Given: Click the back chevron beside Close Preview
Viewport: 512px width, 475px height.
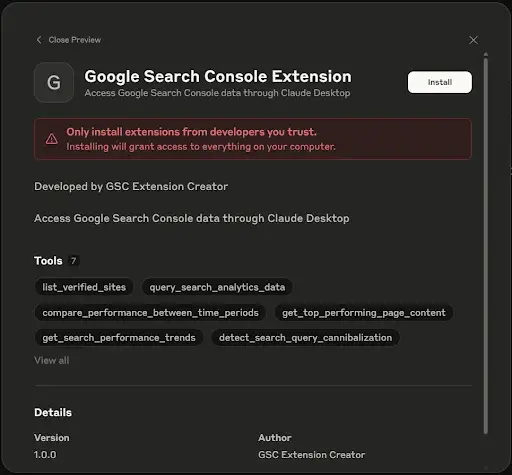Looking at the screenshot, I should click(39, 40).
